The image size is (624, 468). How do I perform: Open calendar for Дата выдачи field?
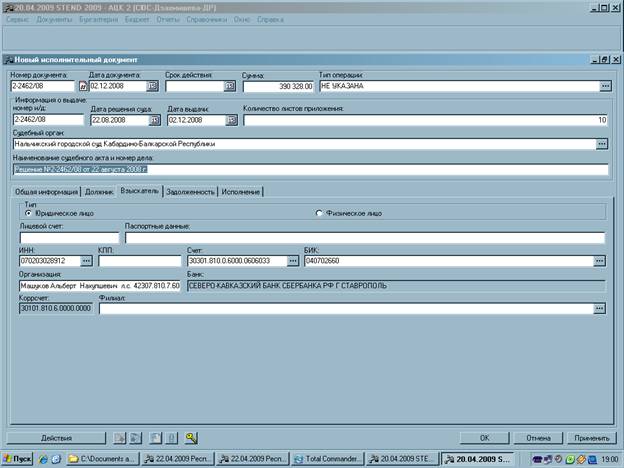(x=231, y=120)
